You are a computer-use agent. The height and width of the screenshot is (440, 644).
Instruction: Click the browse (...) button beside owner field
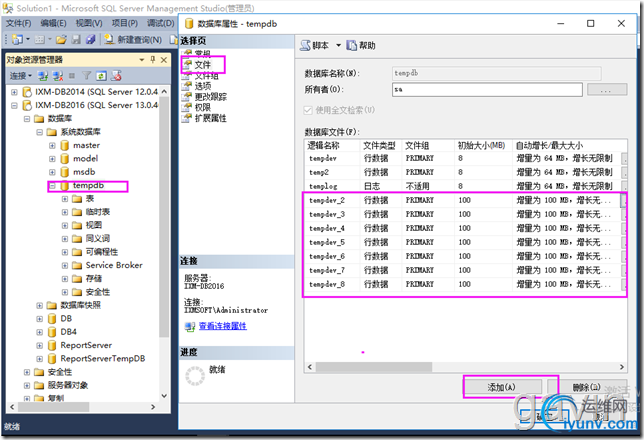[607, 90]
